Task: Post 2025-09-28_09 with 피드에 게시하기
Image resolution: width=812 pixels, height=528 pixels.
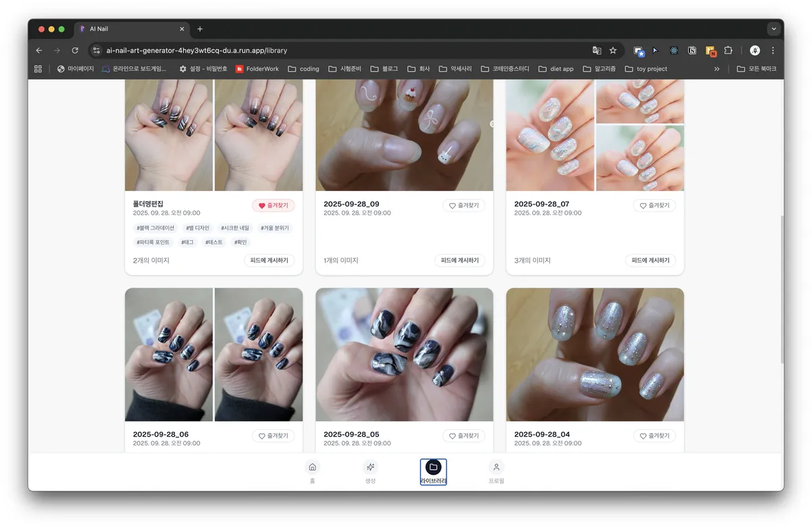Action: pyautogui.click(x=460, y=260)
